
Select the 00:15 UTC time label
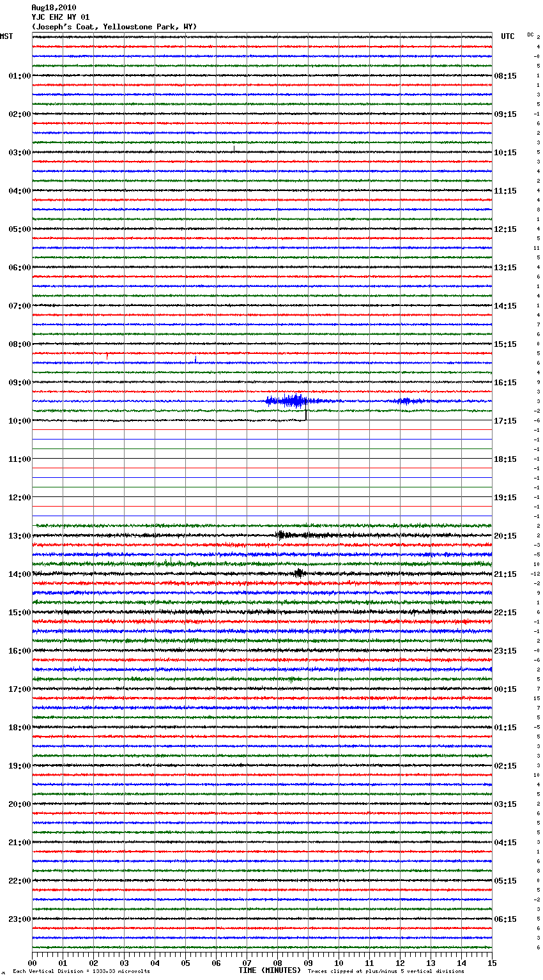[505, 689]
